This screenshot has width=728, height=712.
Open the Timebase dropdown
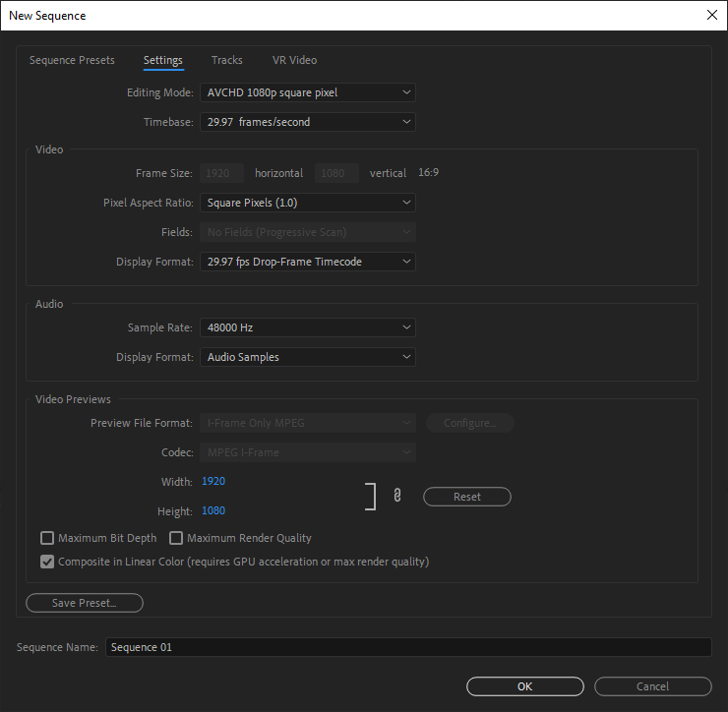pyautogui.click(x=308, y=122)
